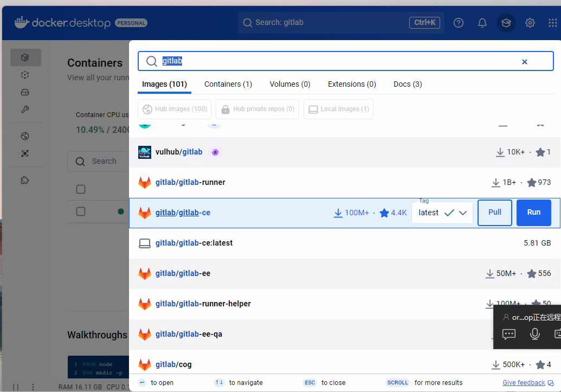Select the gitlab/gitlab-ee result
This screenshot has width=561, height=392.
click(x=345, y=274)
